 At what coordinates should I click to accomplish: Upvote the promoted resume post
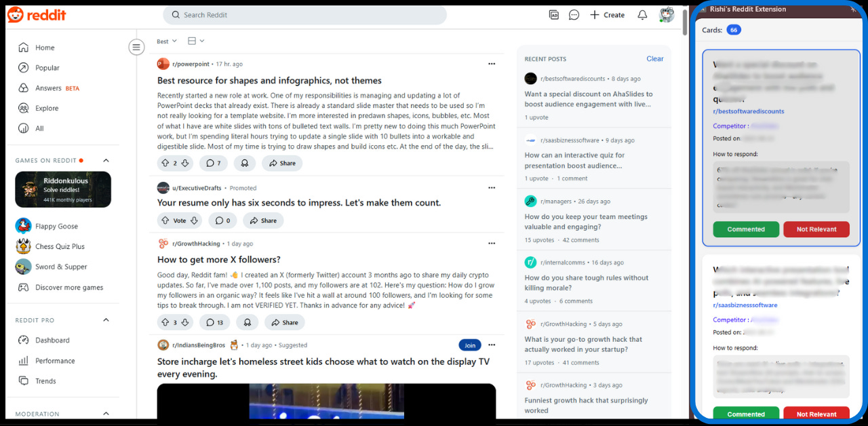(x=165, y=220)
